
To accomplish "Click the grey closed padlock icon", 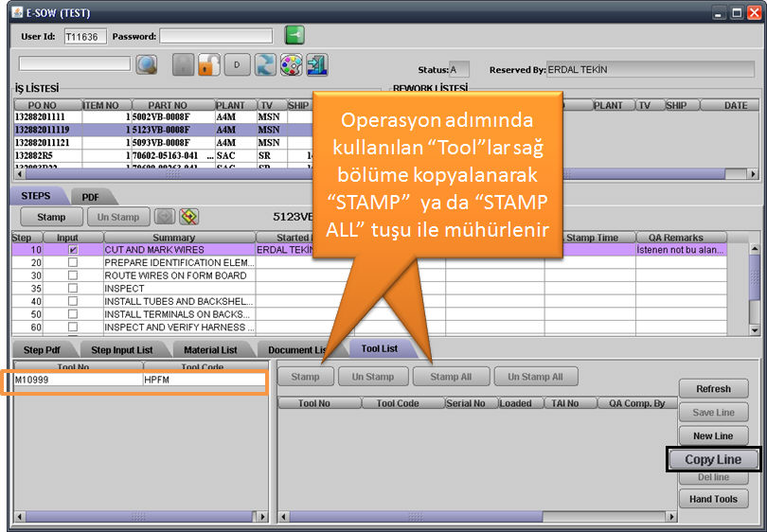I will click(183, 64).
